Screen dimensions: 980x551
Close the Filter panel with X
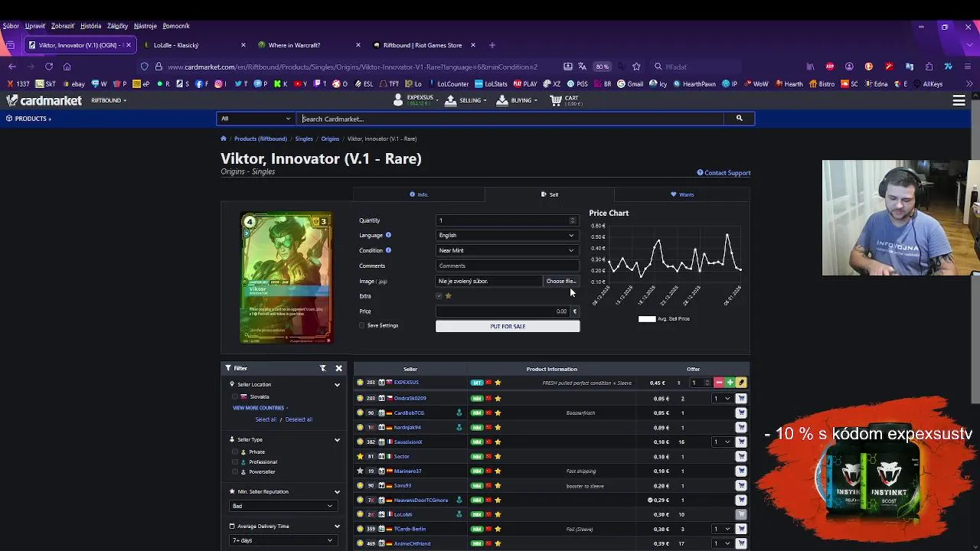click(338, 368)
